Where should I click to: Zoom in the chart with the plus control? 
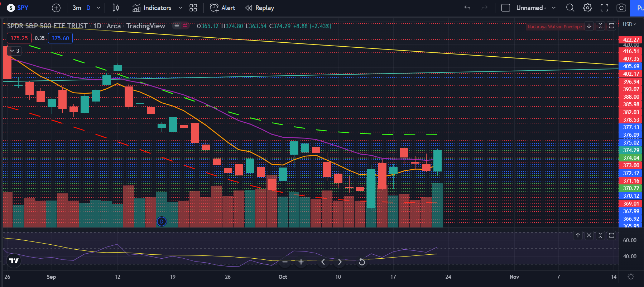[301, 262]
